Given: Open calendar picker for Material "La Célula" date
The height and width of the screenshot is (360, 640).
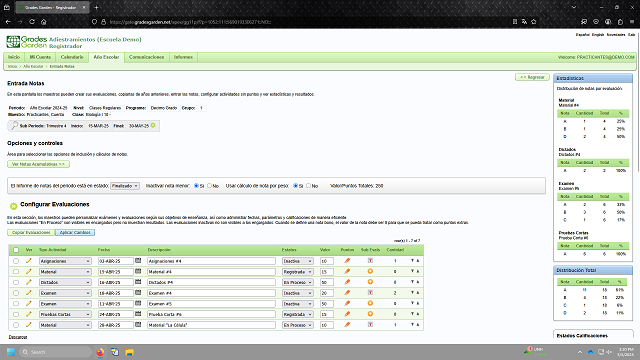Looking at the screenshot, I should click(x=138, y=324).
